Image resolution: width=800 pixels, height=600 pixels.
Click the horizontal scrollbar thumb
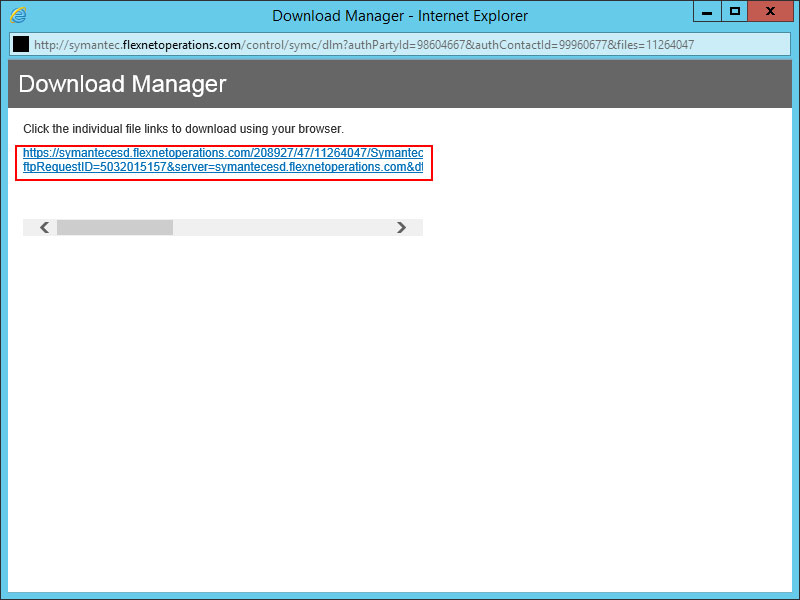point(115,228)
